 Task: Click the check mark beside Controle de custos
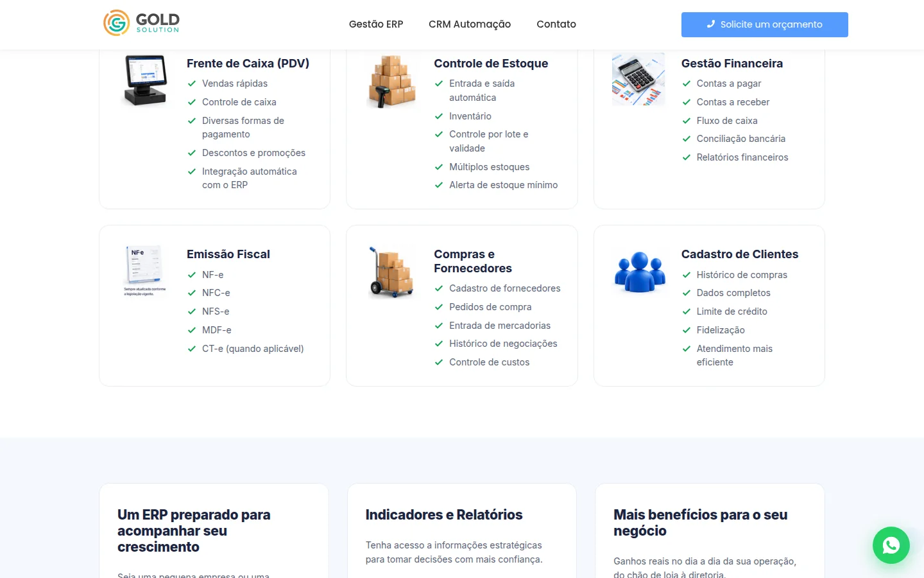(439, 362)
